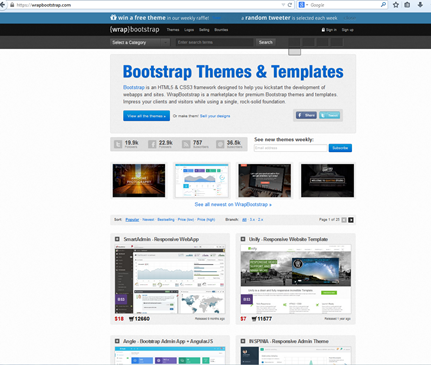Filter branch by All
This screenshot has height=366, width=432.
[244, 220]
